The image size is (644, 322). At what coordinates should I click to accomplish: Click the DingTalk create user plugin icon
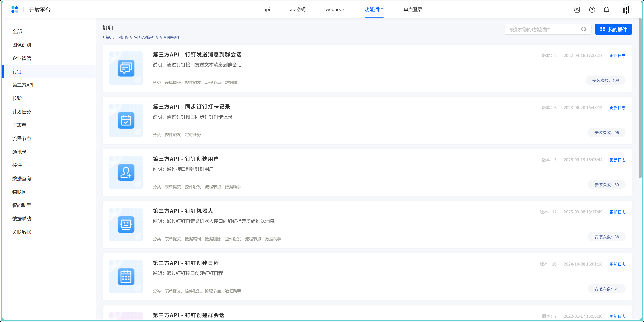coord(126,173)
